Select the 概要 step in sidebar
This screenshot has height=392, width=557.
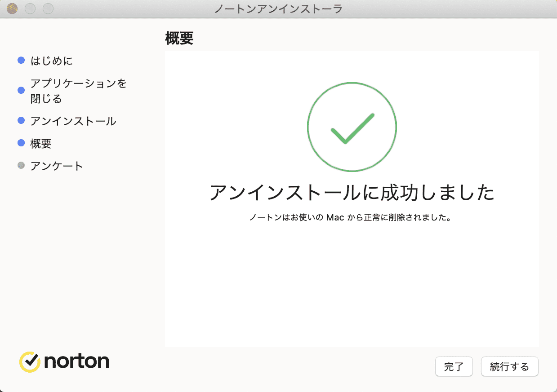41,144
